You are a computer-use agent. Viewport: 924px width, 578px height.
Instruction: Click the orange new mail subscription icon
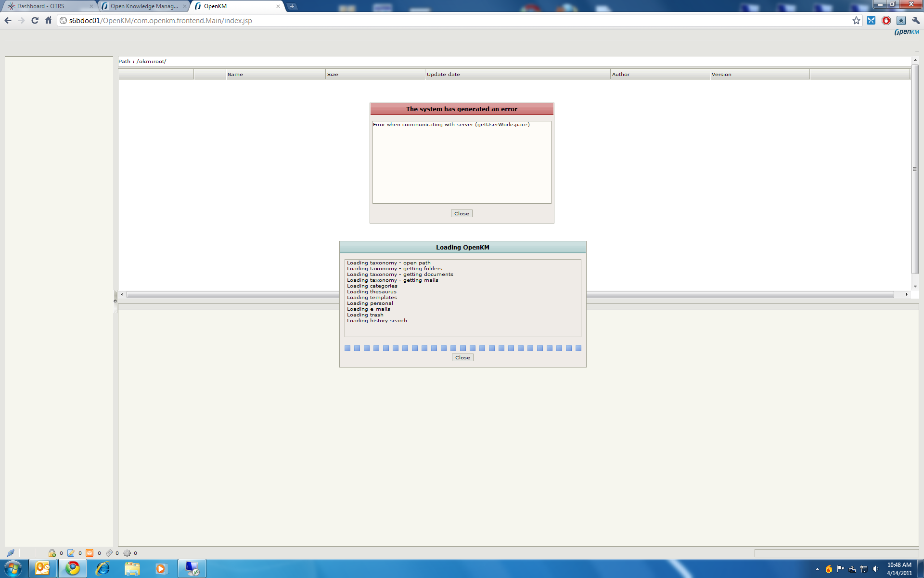[x=90, y=553]
